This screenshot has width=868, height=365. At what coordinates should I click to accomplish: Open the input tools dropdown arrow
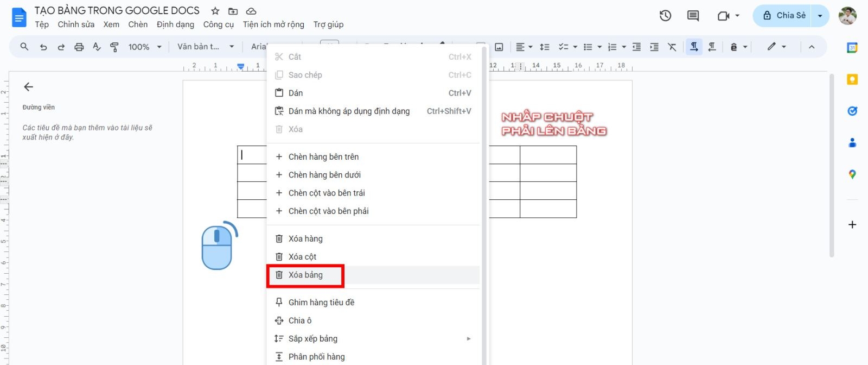point(745,47)
